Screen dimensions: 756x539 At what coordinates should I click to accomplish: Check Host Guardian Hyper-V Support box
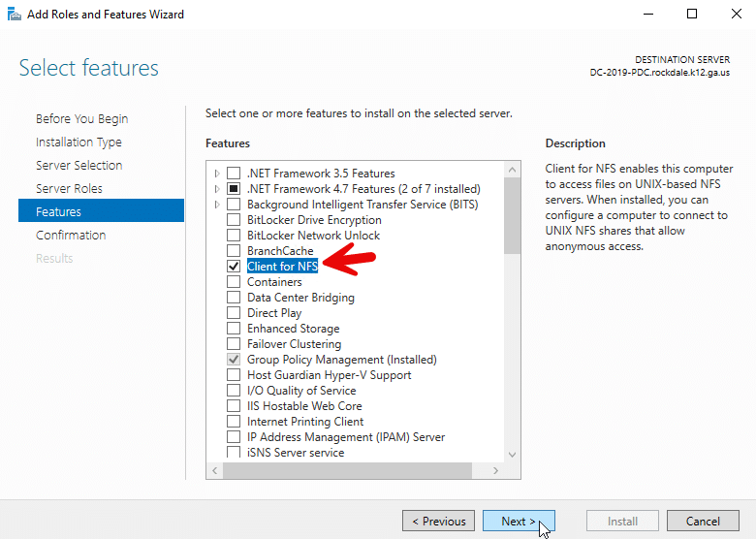click(x=234, y=375)
